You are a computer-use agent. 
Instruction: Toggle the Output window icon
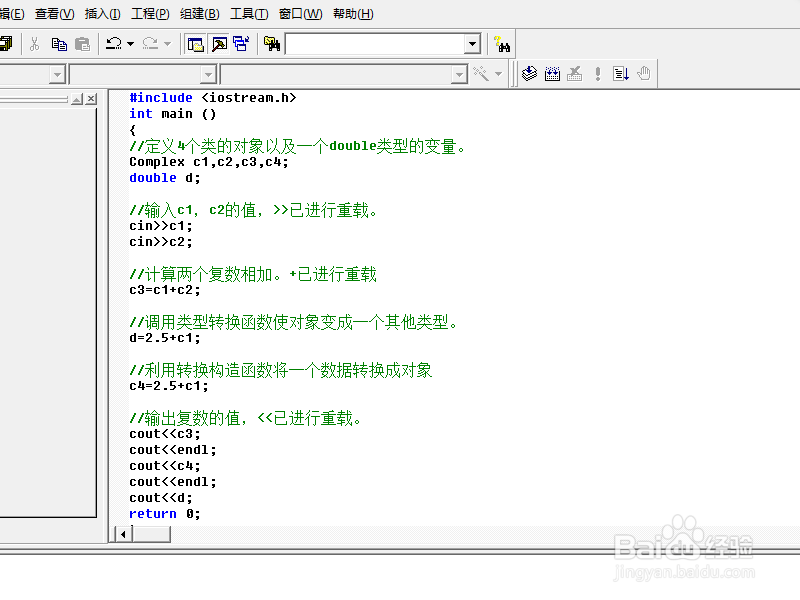pos(219,44)
